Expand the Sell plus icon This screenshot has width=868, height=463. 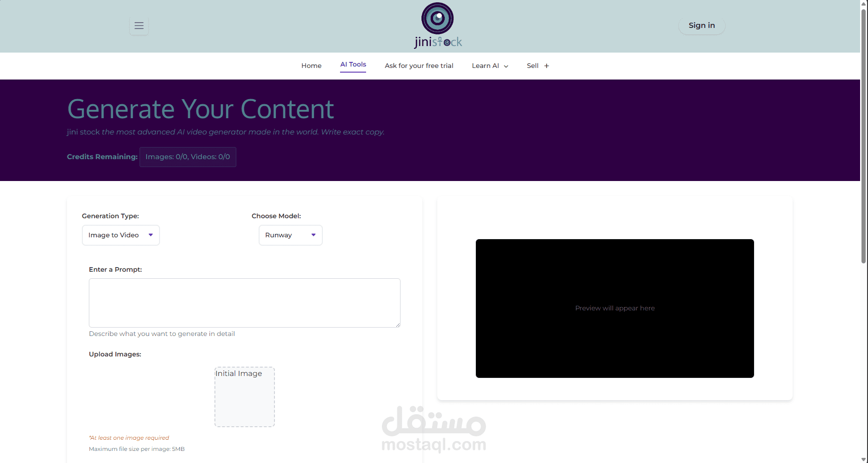click(547, 66)
